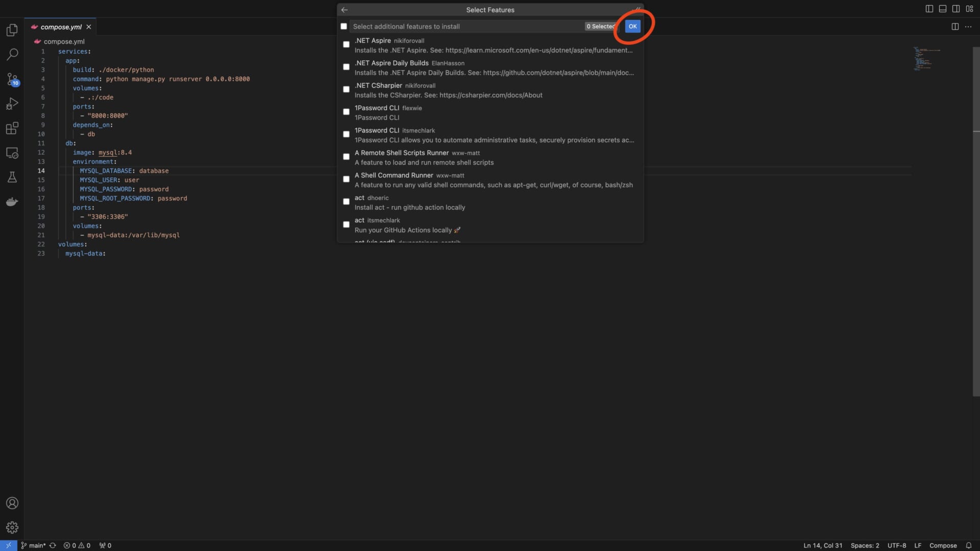Open editor More Actions ellipsis
The height and width of the screenshot is (551, 980).
coord(968,27)
